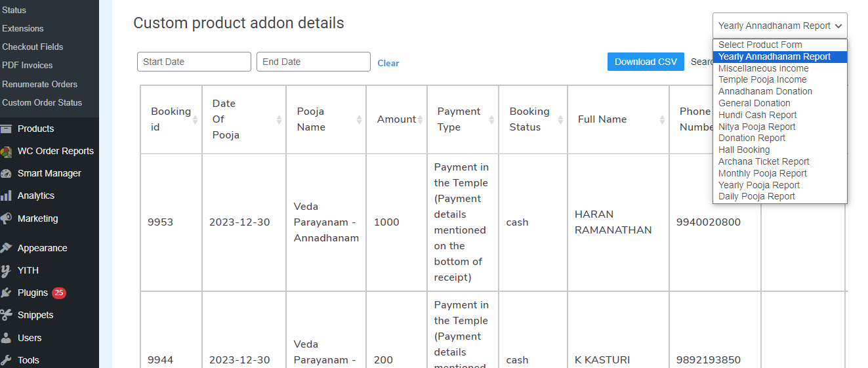Open PDF Invoices submenu item
Viewport: 868px width, 368px height.
(x=28, y=65)
